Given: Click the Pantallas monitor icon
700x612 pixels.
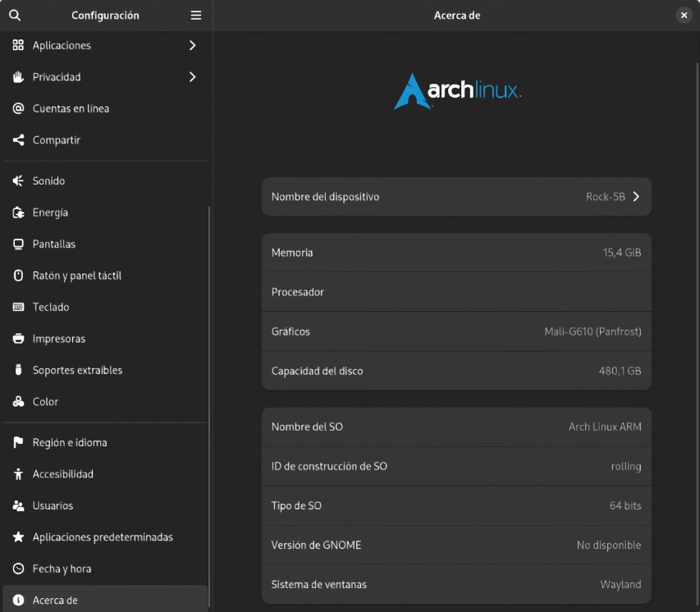Looking at the screenshot, I should pos(18,244).
